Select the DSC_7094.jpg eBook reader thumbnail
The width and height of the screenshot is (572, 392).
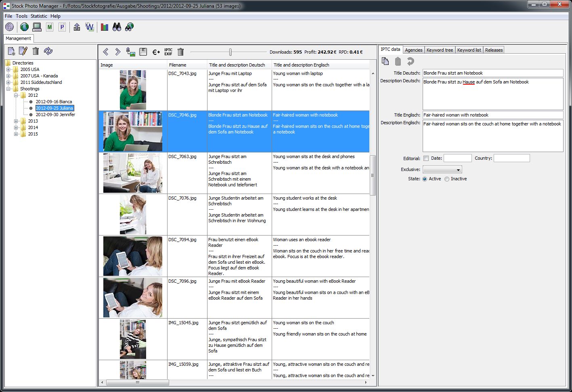pos(133,256)
